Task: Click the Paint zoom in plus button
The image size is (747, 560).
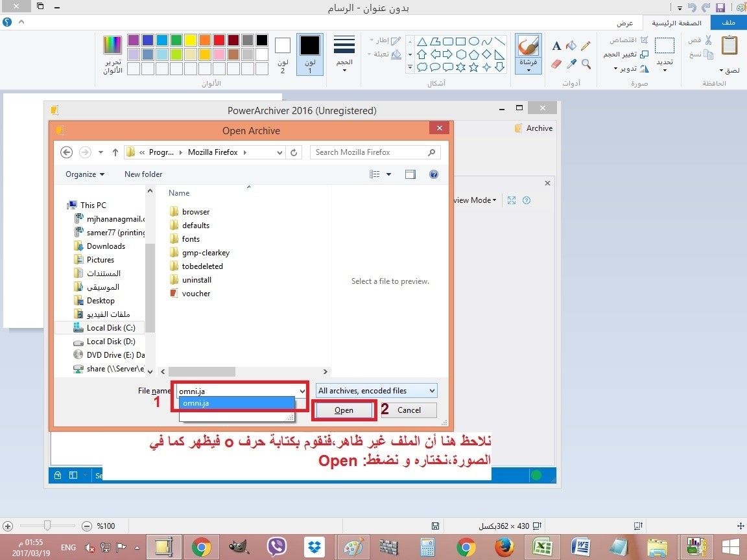Action: 8,526
